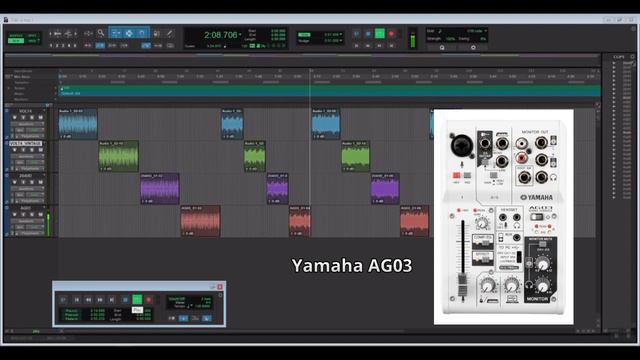Select the VOLTA_VINTAGE track name
This screenshot has width=640, height=360.
[x=25, y=143]
